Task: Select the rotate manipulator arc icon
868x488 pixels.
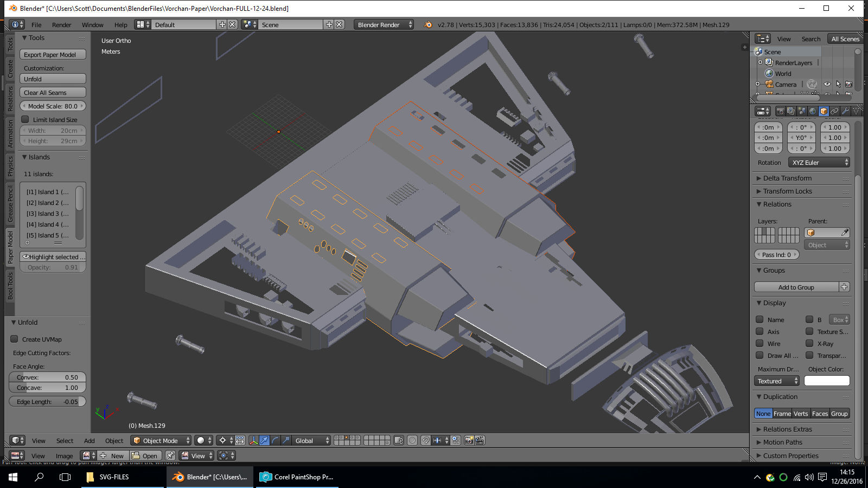Action: click(x=275, y=440)
